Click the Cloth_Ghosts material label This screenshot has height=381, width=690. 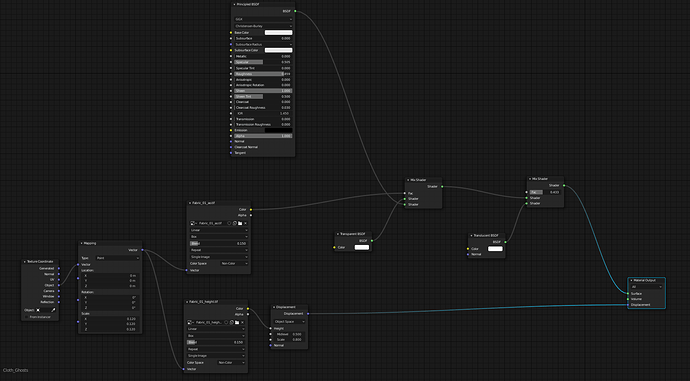(x=15, y=370)
